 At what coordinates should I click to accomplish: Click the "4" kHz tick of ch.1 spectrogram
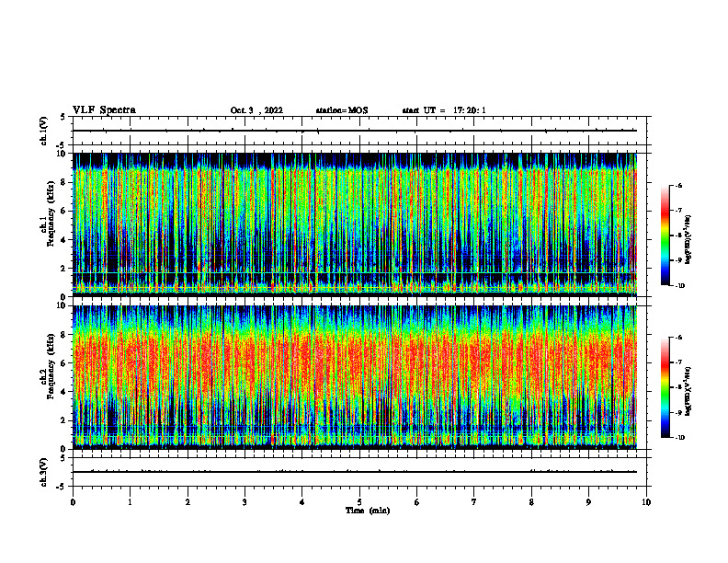pyautogui.click(x=64, y=240)
